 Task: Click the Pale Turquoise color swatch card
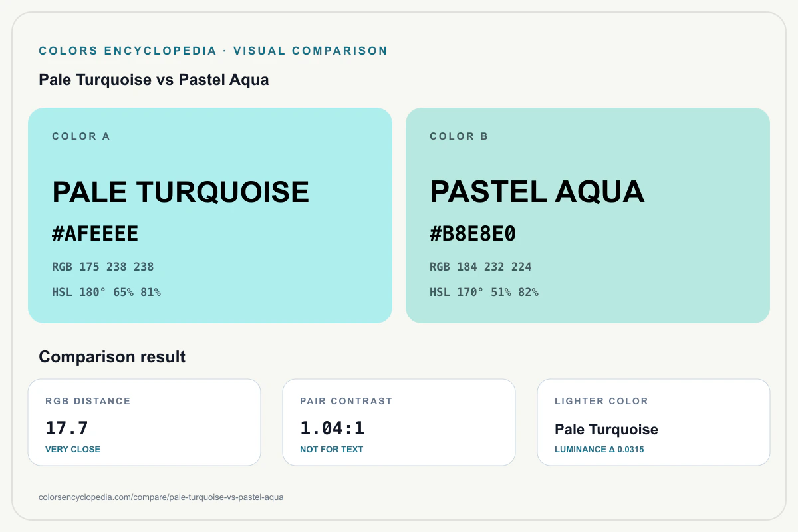(x=210, y=215)
